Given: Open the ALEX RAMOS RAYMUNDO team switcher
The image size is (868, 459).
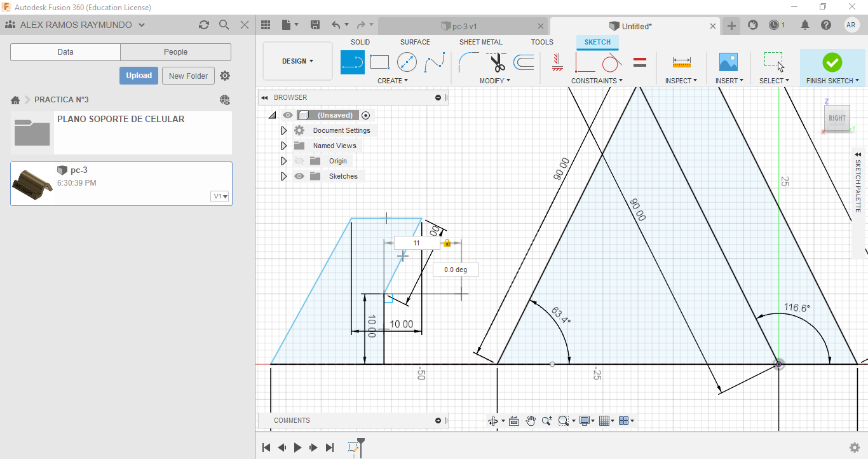Looking at the screenshot, I should [x=76, y=25].
